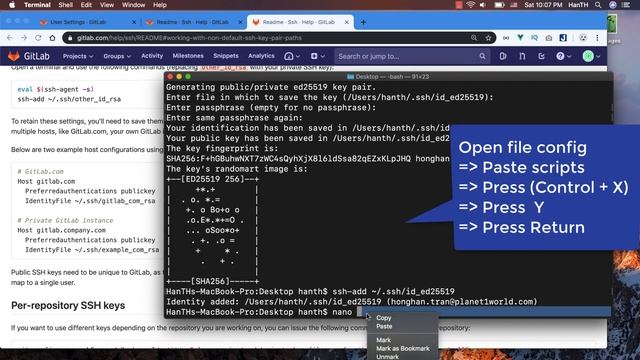This screenshot has width=640, height=360.
Task: Open the Help question-mark dropdown
Action: coord(563,56)
